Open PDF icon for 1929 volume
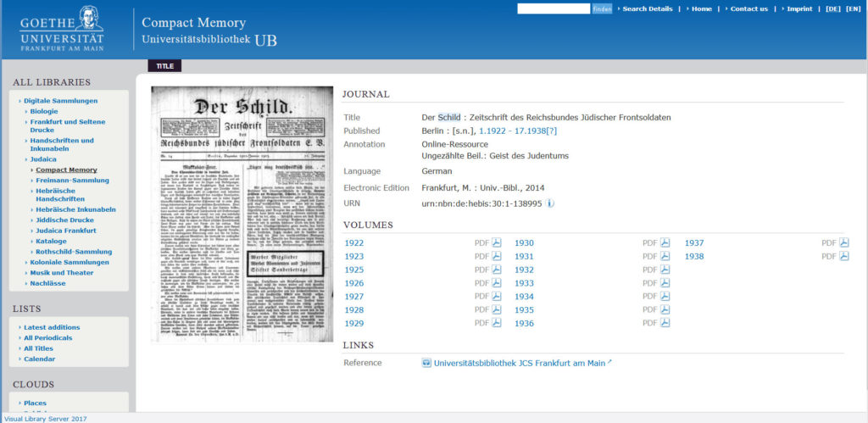 click(497, 323)
